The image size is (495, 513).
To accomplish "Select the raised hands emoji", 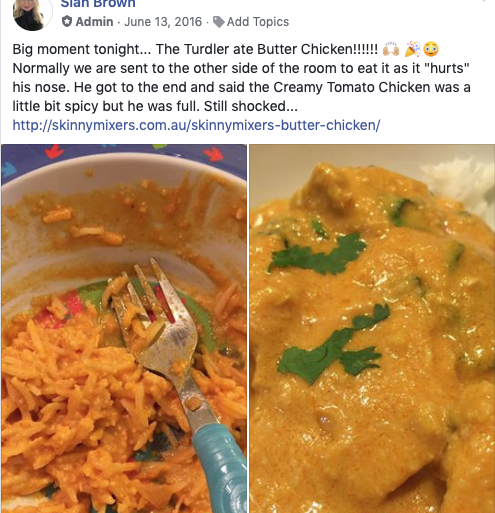I will pos(391,49).
